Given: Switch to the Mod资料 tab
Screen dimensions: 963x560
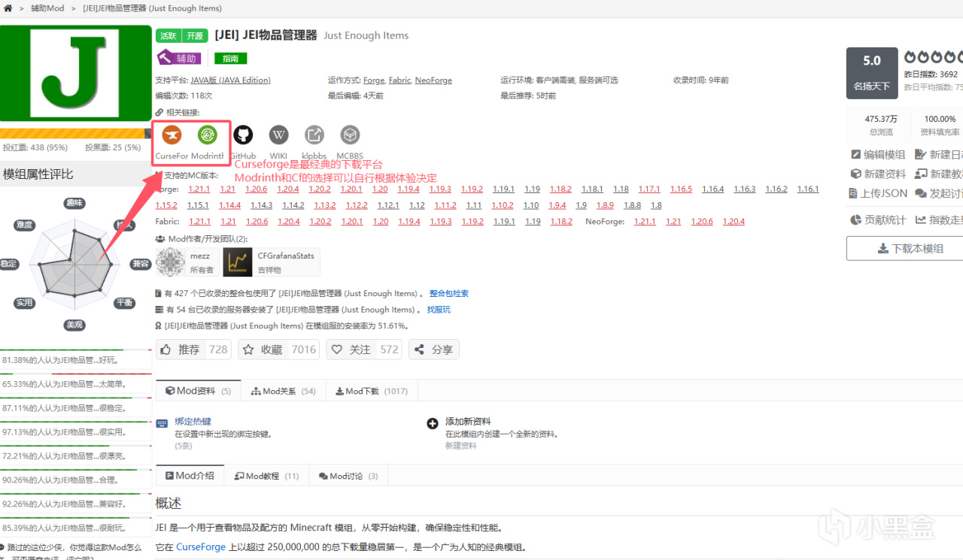Looking at the screenshot, I should tap(199, 391).
